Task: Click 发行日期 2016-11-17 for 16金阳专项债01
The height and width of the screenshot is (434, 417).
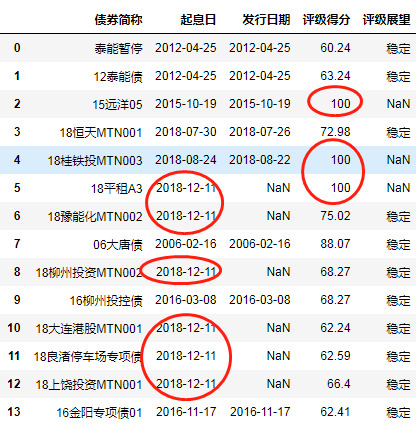Action: click(x=260, y=412)
